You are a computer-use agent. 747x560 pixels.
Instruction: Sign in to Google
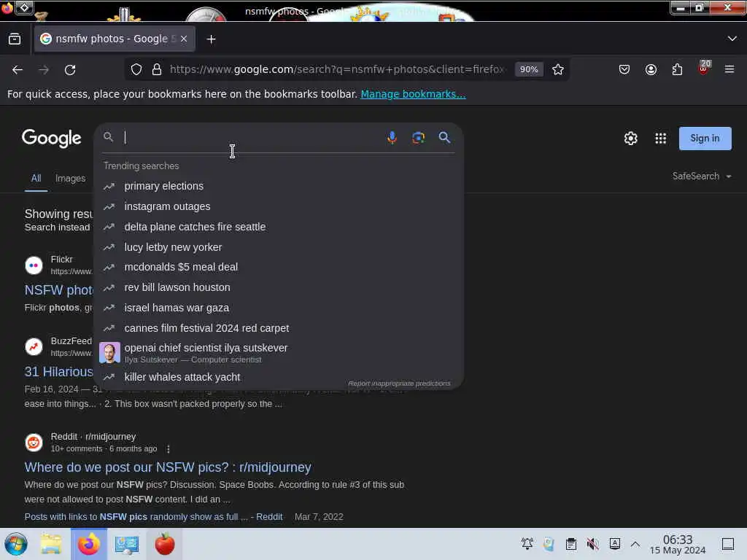pyautogui.click(x=705, y=139)
